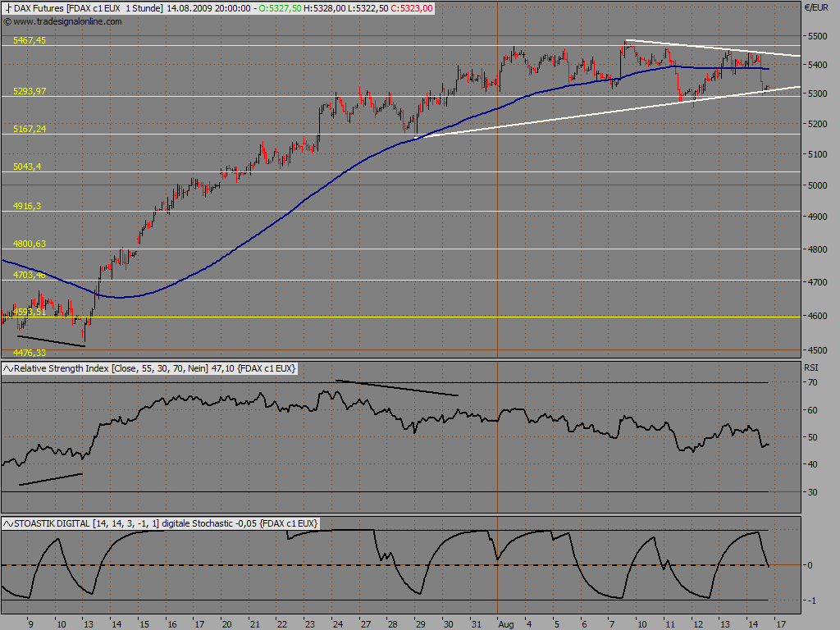The width and height of the screenshot is (840, 630).
Task: Click the 5167,24 horizontal level label
Action: [x=30, y=129]
